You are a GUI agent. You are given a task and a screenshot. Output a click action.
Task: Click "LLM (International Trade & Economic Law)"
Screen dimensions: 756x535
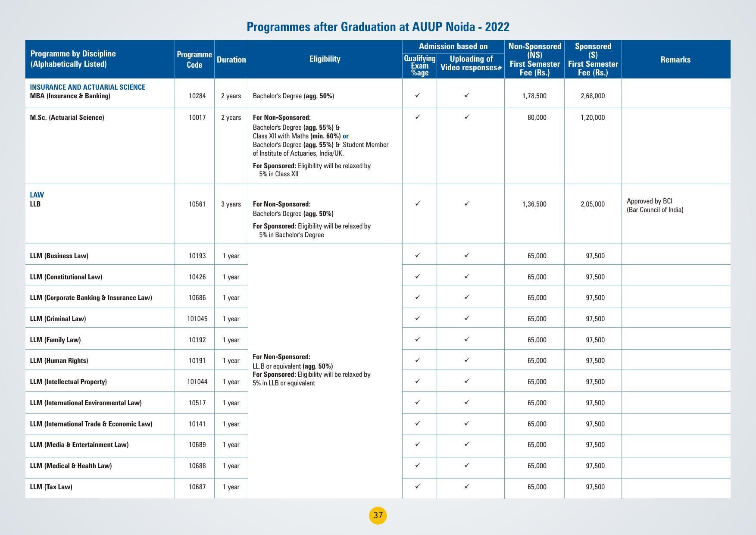91,424
